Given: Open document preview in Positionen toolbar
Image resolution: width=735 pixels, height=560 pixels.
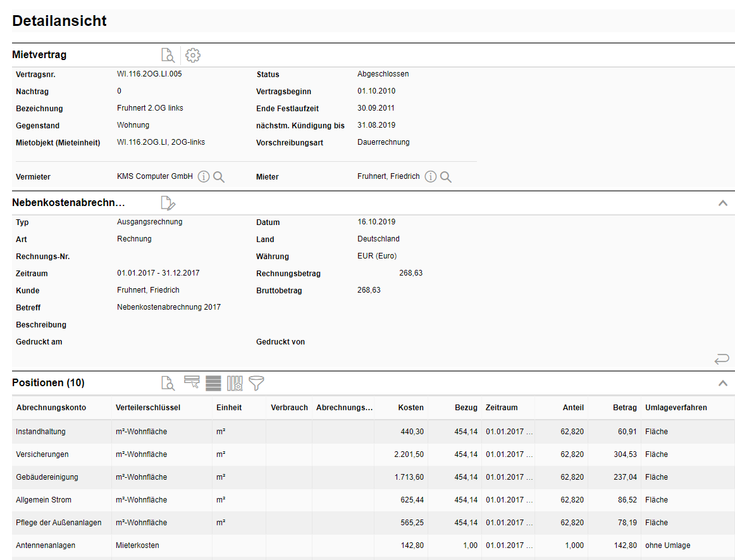Looking at the screenshot, I should tap(168, 383).
